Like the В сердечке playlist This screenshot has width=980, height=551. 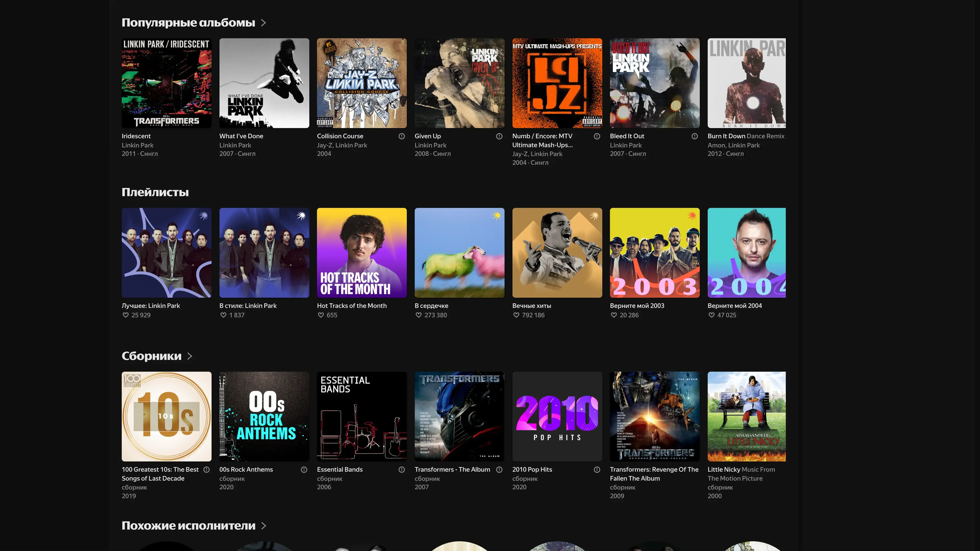[419, 315]
